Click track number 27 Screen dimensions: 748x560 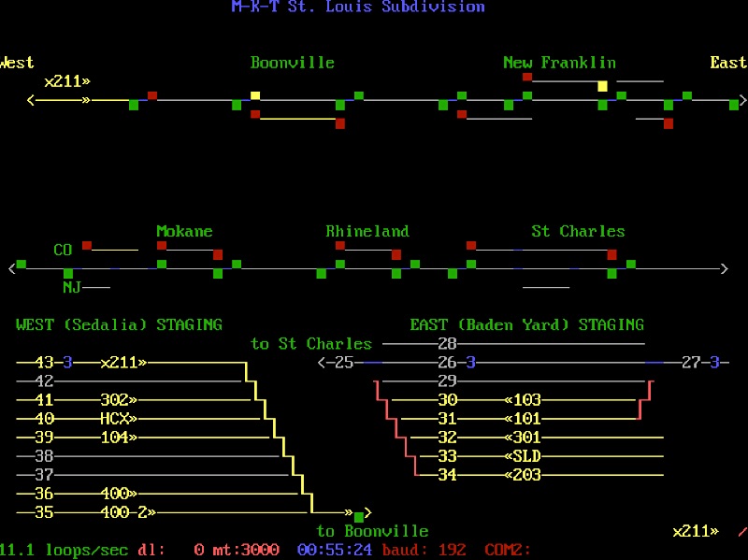click(x=691, y=363)
